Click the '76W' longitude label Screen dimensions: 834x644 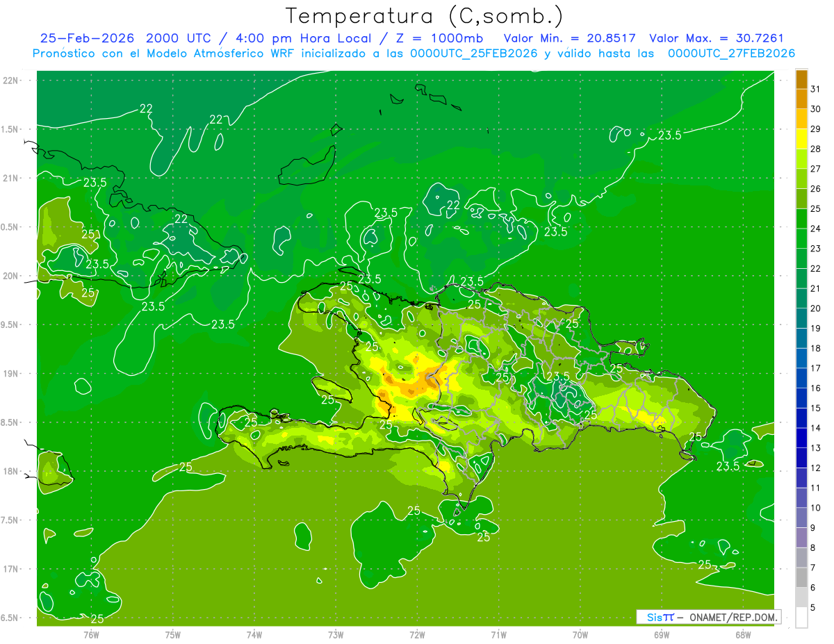91,634
